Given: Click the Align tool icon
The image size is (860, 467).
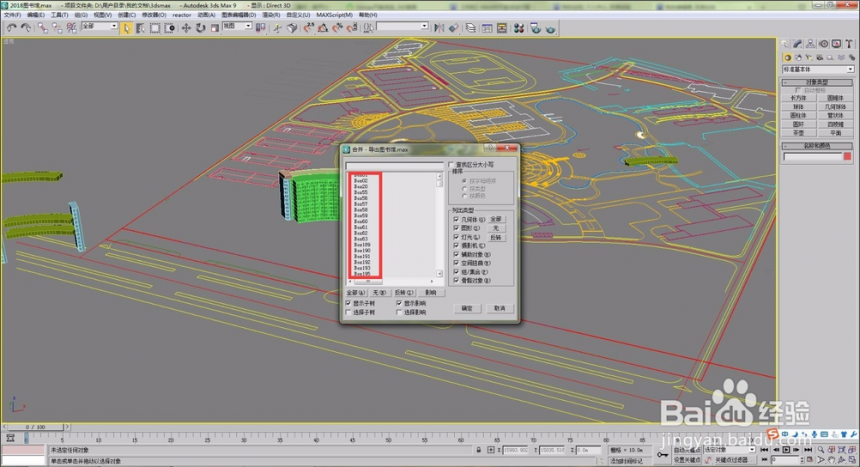Looking at the screenshot, I should click(454, 28).
